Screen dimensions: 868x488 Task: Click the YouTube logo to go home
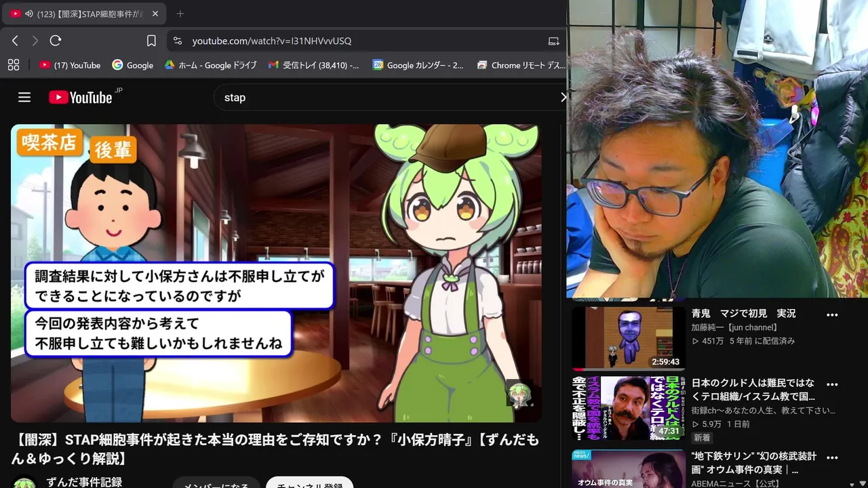click(81, 98)
